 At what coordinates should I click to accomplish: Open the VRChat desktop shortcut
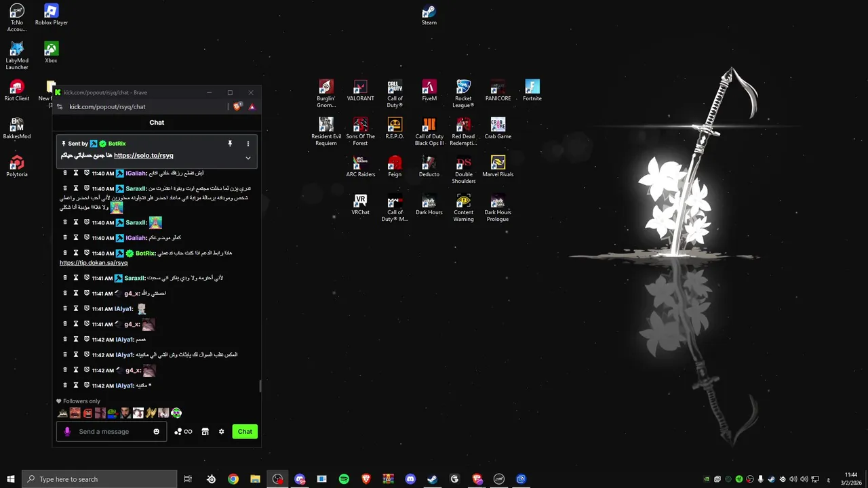click(x=360, y=205)
